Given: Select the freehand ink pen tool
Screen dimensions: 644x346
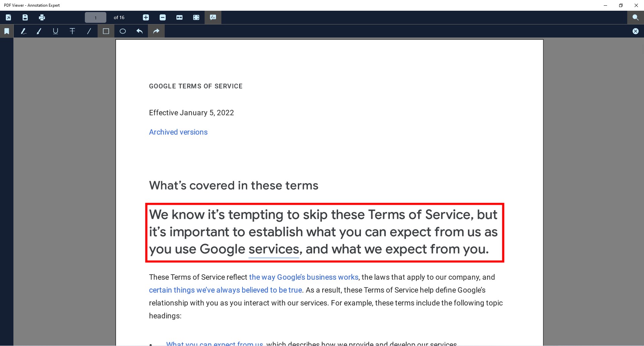Looking at the screenshot, I should pos(23,31).
